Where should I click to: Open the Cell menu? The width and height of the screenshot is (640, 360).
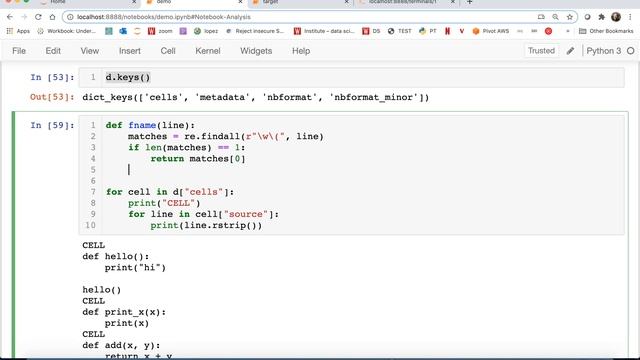(168, 51)
